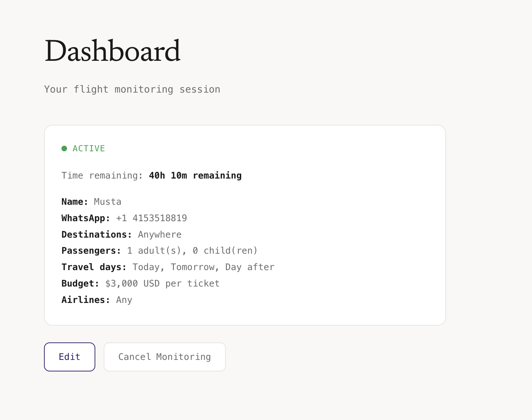Click the 'Budget:' field label
This screenshot has width=532, height=420.
[80, 283]
